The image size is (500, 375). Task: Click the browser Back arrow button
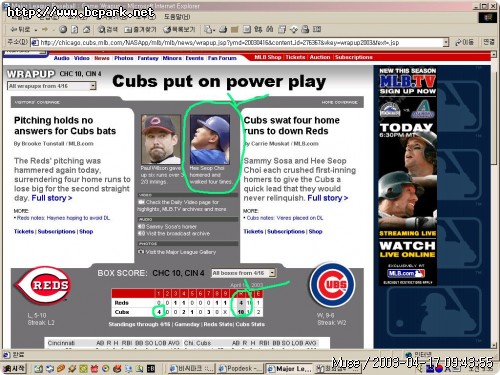click(x=20, y=30)
